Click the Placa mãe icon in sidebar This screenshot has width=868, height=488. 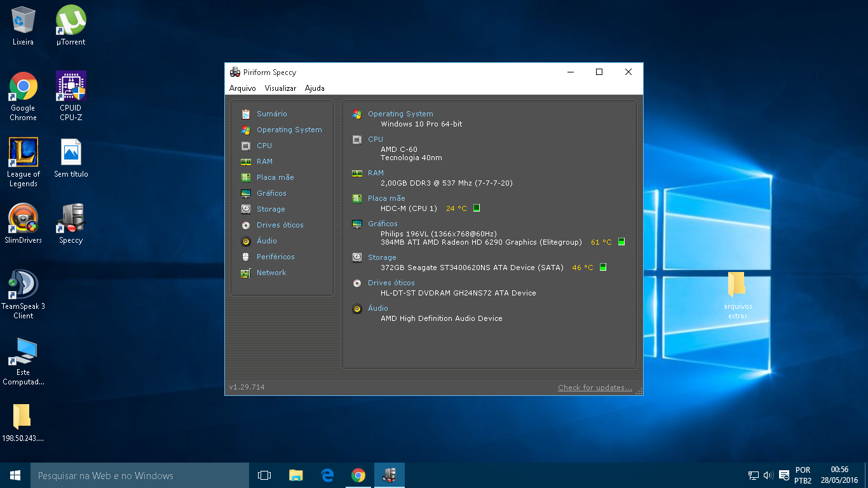[245, 177]
